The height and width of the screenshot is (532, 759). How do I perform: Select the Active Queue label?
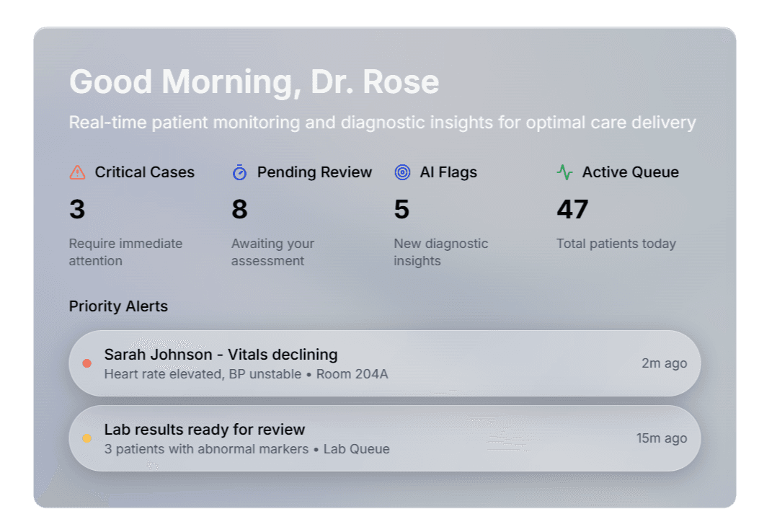[630, 172]
